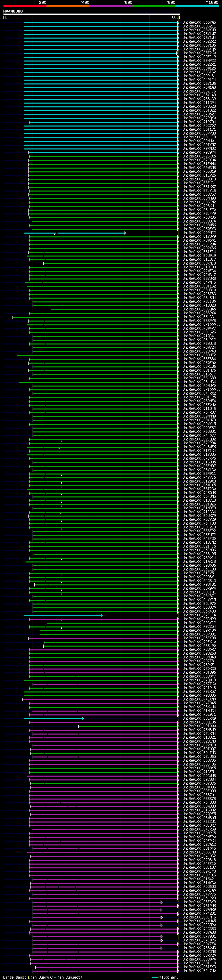Select the UniRef100_B3QED5 label
This screenshot has height=980, width=222.
(199, 722)
